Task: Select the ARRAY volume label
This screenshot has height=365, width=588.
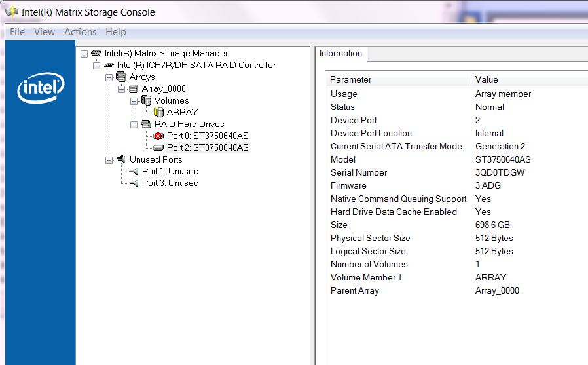Action: point(182,112)
